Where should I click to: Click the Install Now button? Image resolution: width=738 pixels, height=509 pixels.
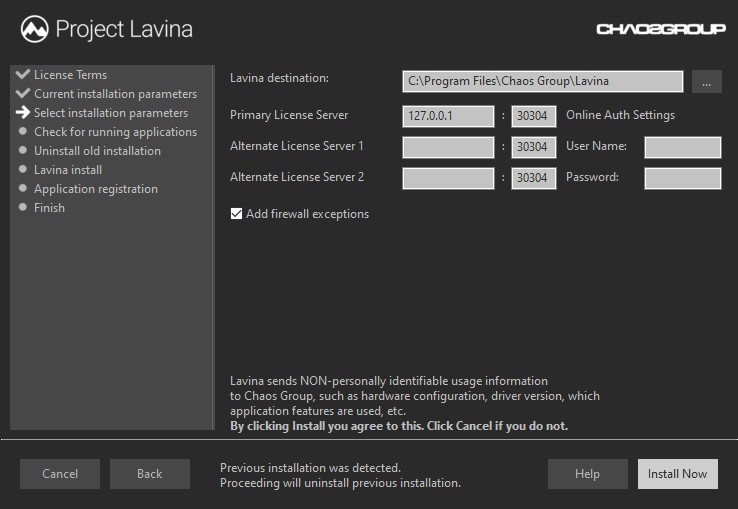[678, 474]
